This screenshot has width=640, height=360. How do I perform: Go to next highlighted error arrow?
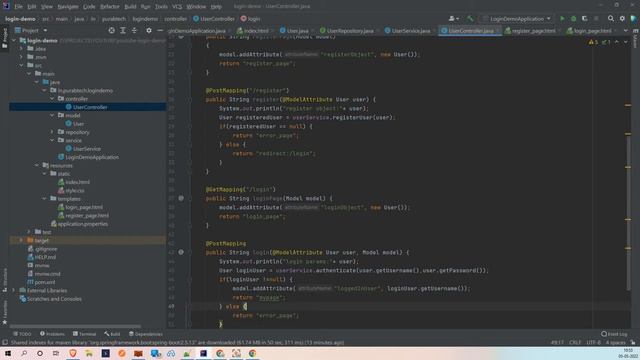625,42
